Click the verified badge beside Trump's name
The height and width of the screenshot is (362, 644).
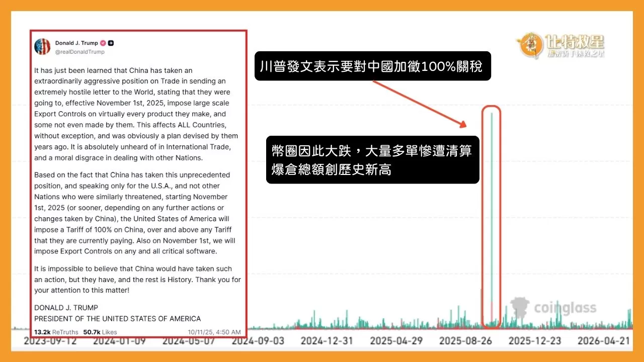click(x=103, y=43)
